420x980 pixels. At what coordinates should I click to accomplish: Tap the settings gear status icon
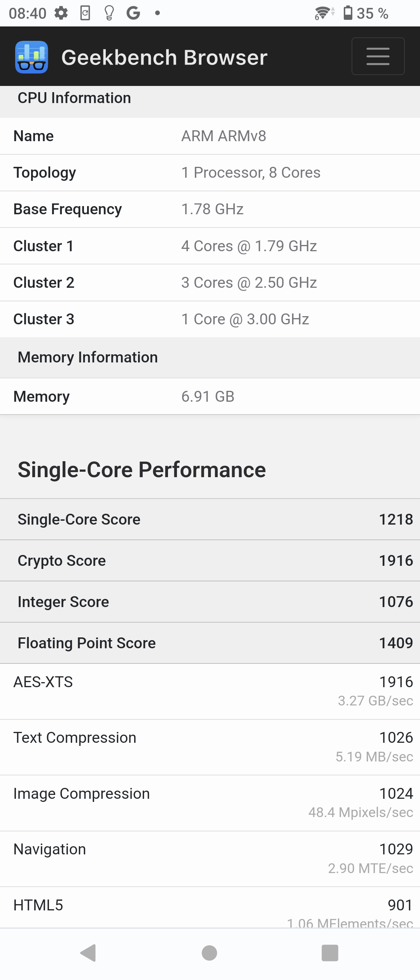(x=61, y=13)
